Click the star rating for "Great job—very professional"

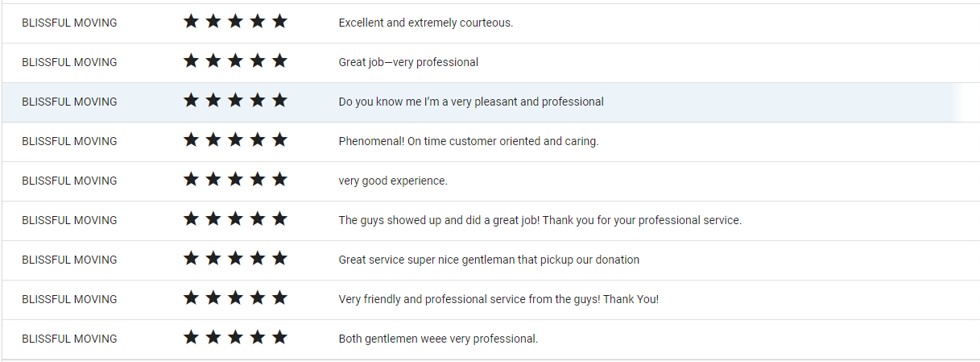click(235, 61)
